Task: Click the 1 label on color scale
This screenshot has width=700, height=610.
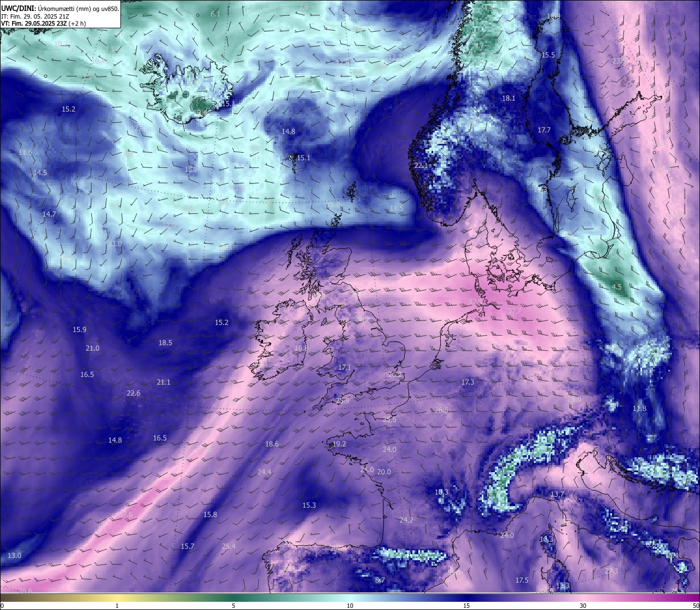Action: 117,606
